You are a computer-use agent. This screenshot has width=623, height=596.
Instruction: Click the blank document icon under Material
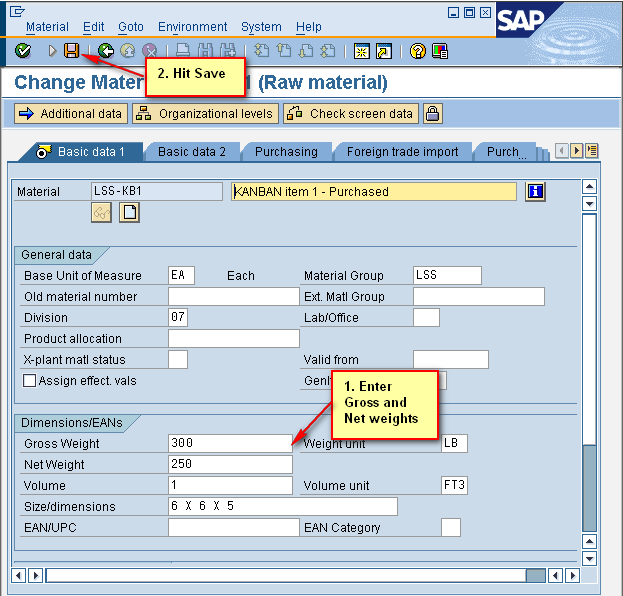tap(130, 213)
